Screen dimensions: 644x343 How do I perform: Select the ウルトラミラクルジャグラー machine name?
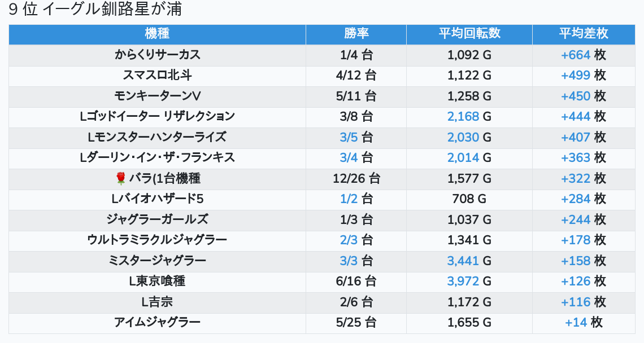click(157, 240)
